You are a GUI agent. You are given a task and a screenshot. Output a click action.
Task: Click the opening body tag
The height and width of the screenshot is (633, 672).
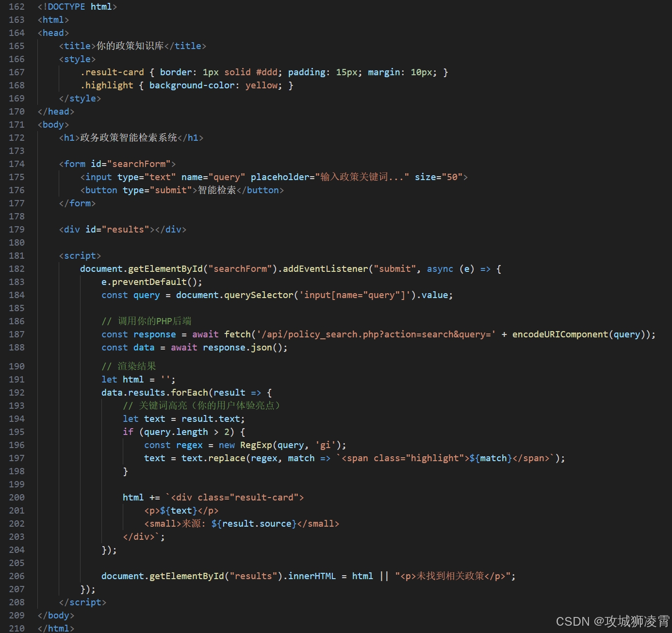tap(53, 125)
